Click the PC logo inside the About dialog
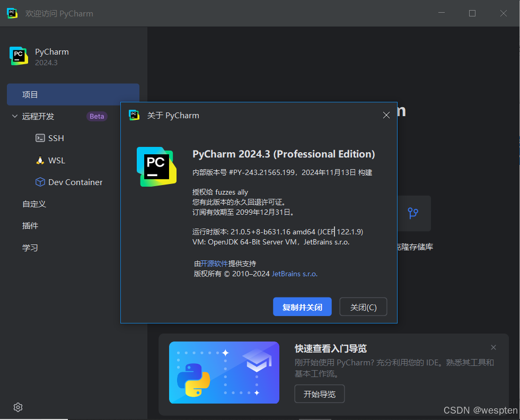The height and width of the screenshot is (420, 520). pyautogui.click(x=157, y=165)
